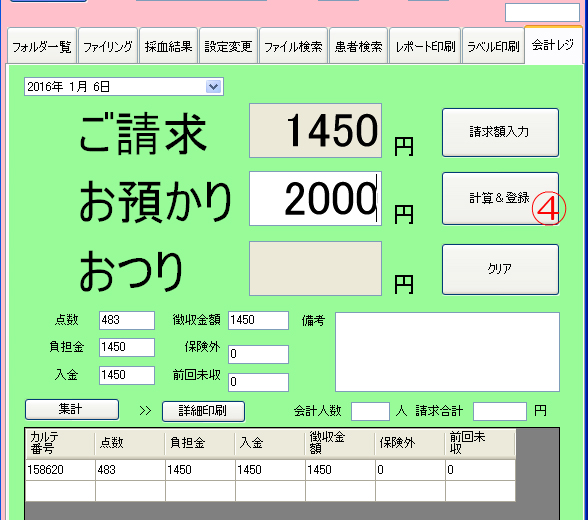Open the ファイル検索 tab
Screen dimensions: 588x520
point(293,46)
